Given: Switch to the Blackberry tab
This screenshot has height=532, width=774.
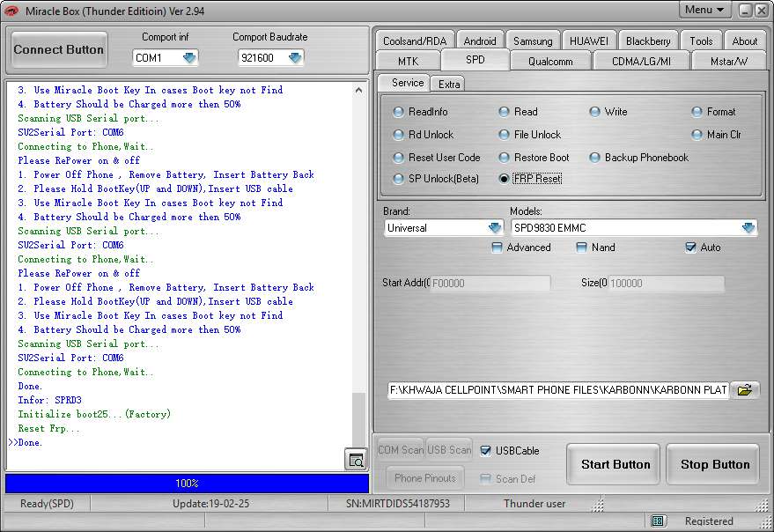Looking at the screenshot, I should pyautogui.click(x=648, y=41).
